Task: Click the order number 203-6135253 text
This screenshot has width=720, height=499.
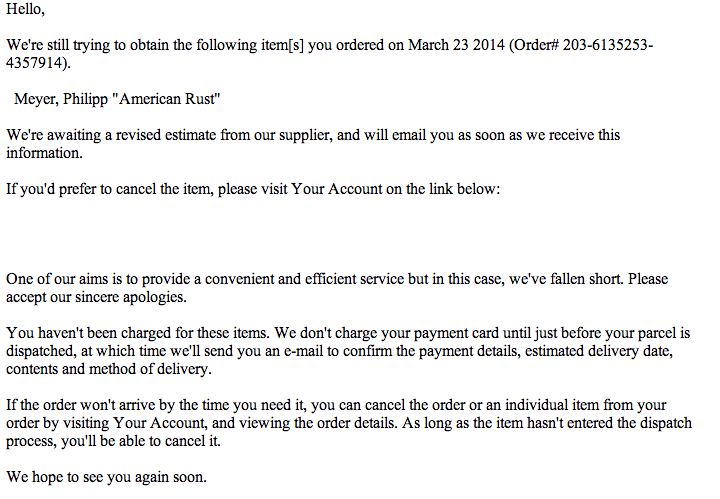Action: coord(608,45)
